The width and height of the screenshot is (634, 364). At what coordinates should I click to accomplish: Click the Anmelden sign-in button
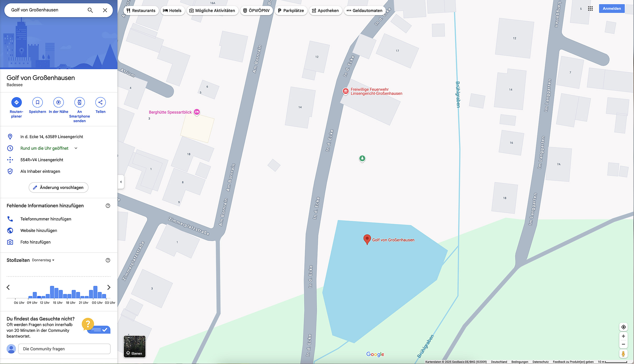click(x=612, y=8)
